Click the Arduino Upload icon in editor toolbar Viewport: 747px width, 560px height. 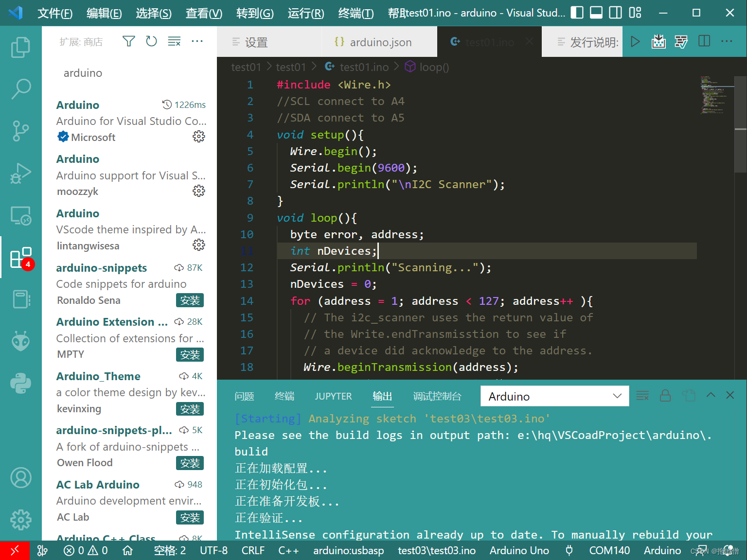coord(658,42)
